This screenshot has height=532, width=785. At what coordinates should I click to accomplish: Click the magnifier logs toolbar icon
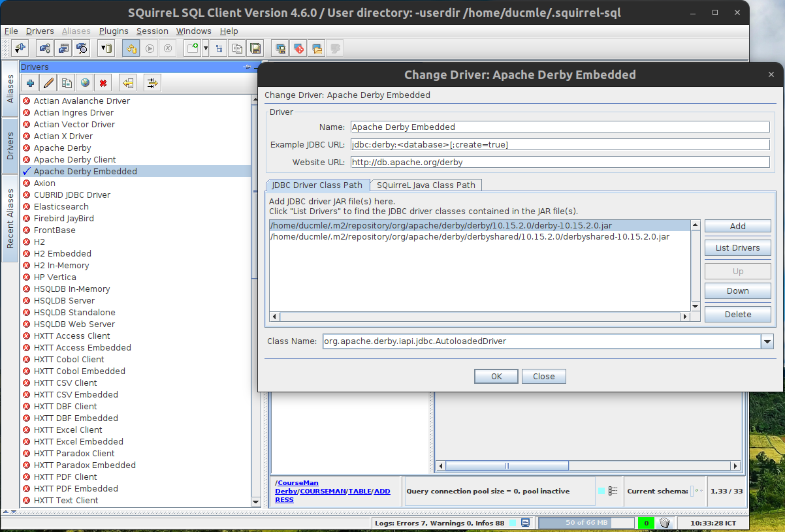tap(82, 48)
